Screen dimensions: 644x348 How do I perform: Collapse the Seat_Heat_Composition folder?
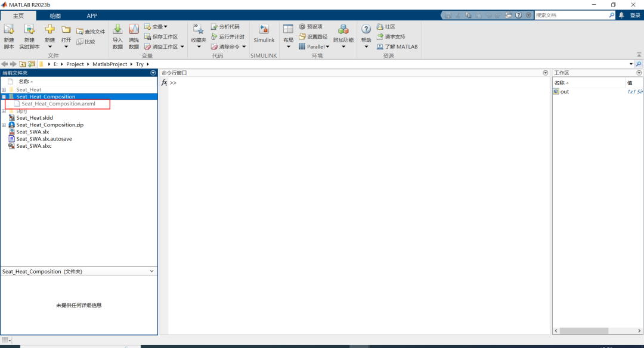pos(4,97)
